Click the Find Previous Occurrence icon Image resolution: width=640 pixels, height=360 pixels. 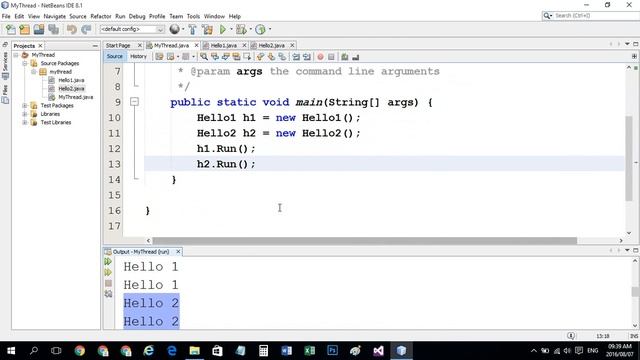click(x=215, y=57)
